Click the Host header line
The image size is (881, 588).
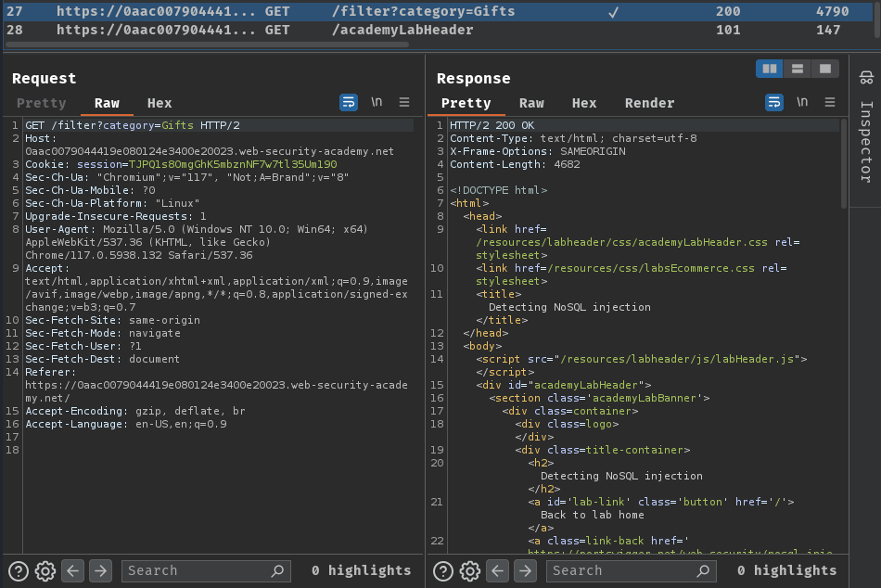[210, 145]
